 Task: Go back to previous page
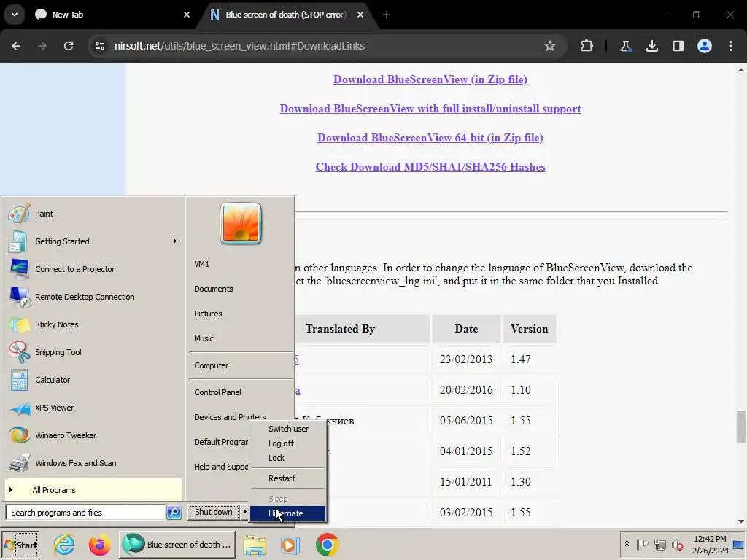click(16, 46)
